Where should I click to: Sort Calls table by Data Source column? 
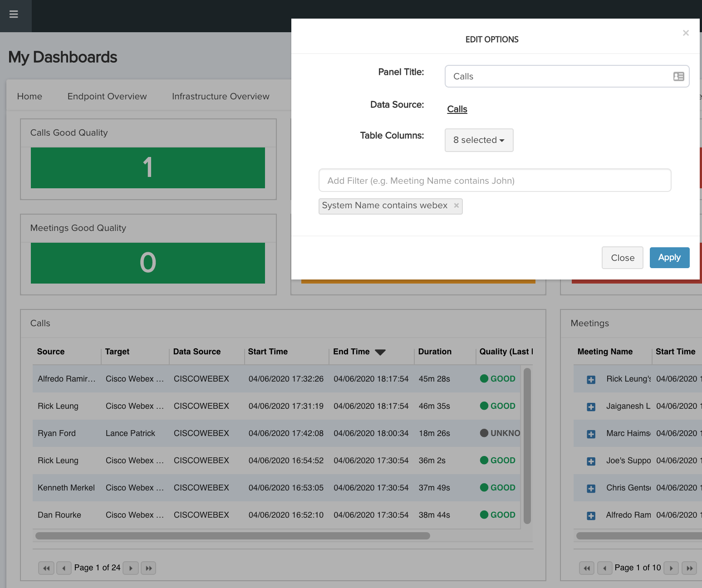tap(197, 352)
